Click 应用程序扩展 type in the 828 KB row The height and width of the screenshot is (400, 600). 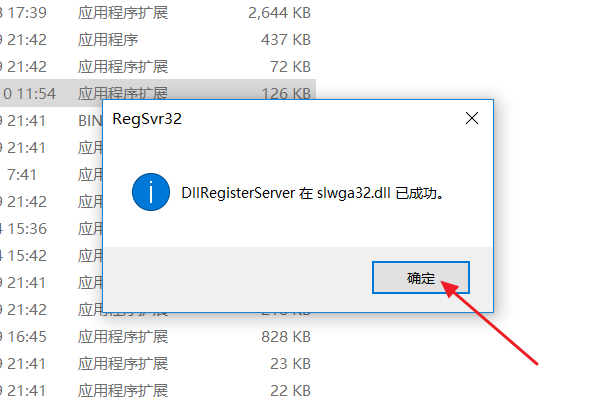point(123,337)
